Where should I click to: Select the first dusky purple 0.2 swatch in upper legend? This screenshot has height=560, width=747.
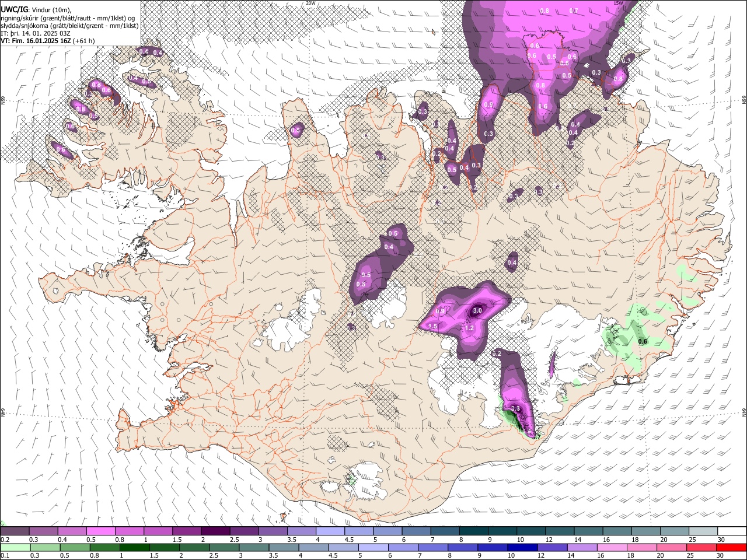coord(15,531)
